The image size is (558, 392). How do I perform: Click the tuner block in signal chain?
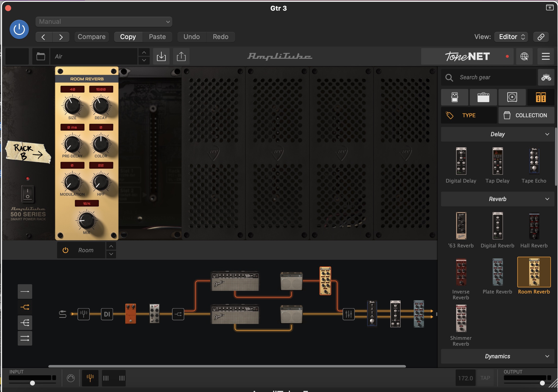[x=84, y=314]
